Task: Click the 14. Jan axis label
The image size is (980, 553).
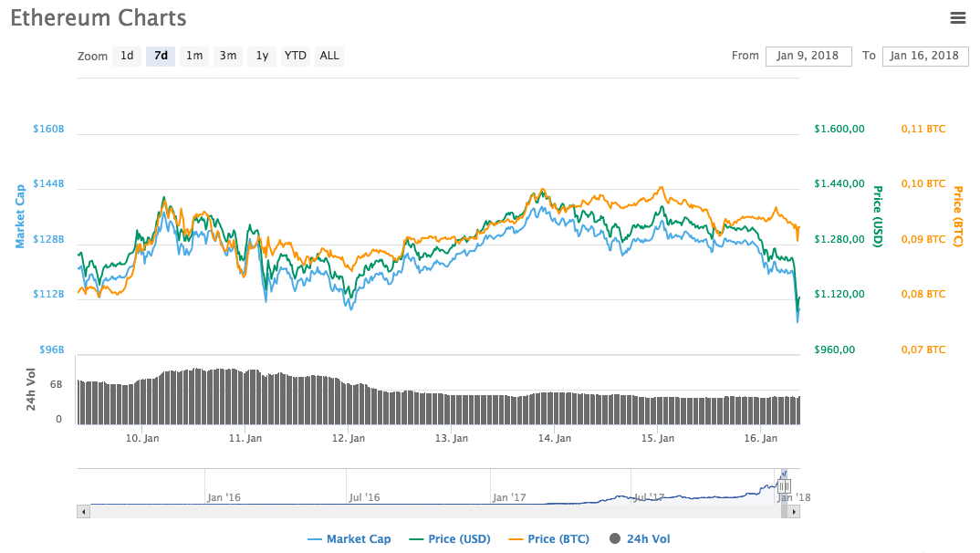Action: pos(555,438)
